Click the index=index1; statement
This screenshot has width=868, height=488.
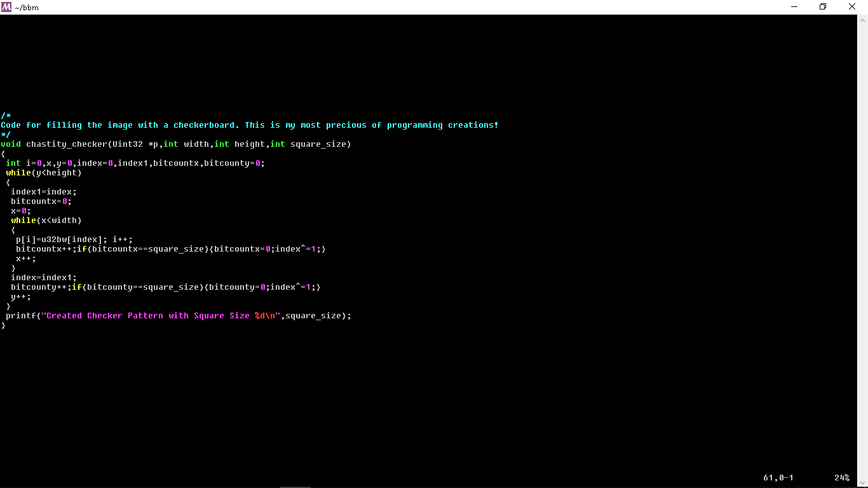pyautogui.click(x=44, y=278)
